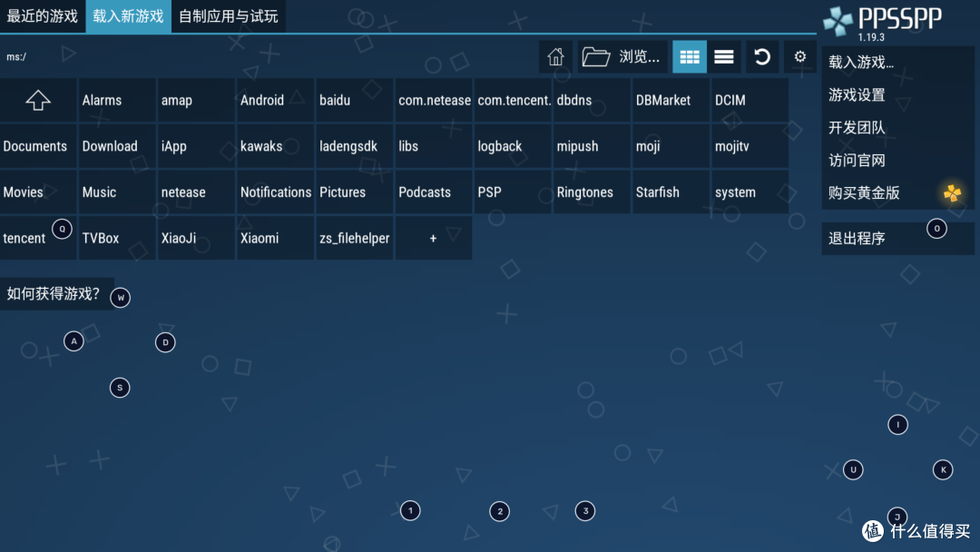This screenshot has height=552, width=980.
Task: Open the Xiaomi folder
Action: click(x=275, y=238)
